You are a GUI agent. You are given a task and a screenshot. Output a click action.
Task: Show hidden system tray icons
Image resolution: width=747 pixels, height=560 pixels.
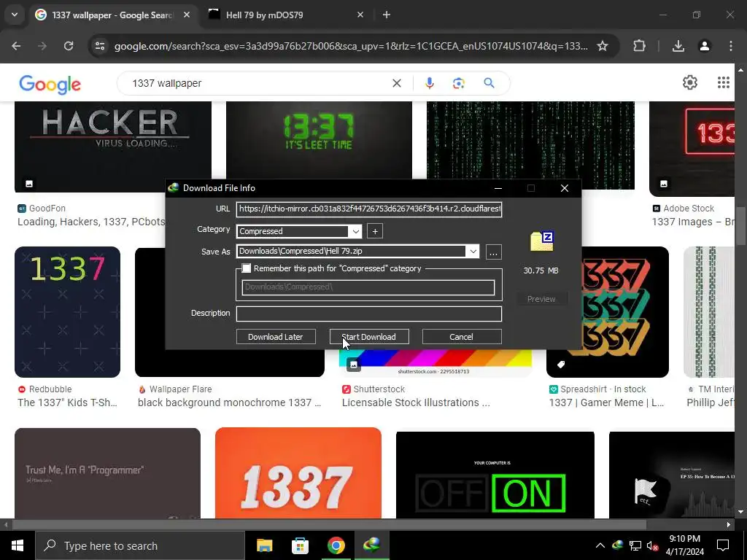click(x=600, y=545)
